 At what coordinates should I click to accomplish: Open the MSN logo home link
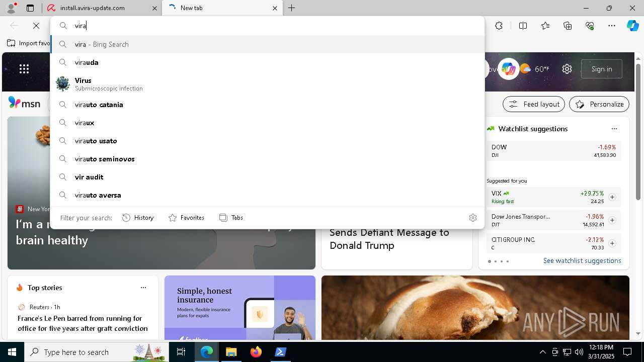pos(24,103)
